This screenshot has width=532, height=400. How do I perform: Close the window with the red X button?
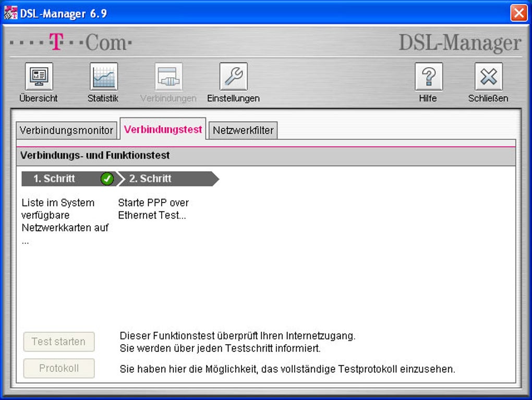coord(519,13)
